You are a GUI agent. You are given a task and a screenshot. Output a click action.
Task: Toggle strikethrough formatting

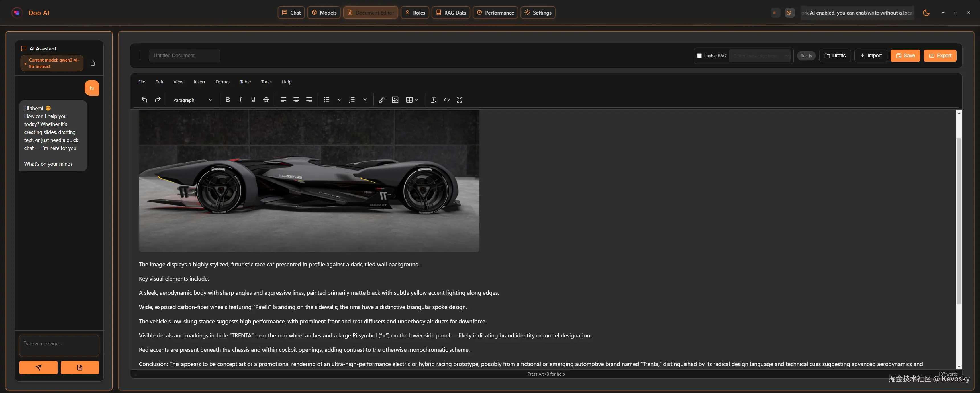[x=266, y=99]
